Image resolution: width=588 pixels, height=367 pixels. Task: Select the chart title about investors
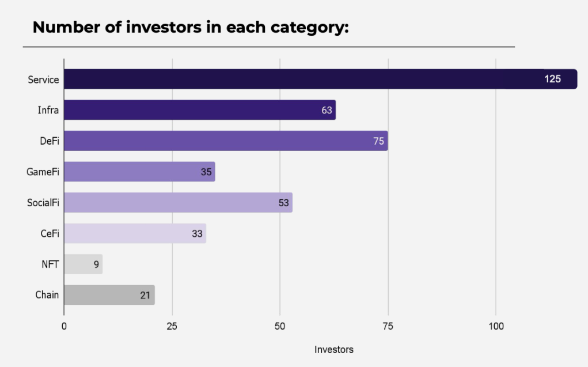(191, 28)
